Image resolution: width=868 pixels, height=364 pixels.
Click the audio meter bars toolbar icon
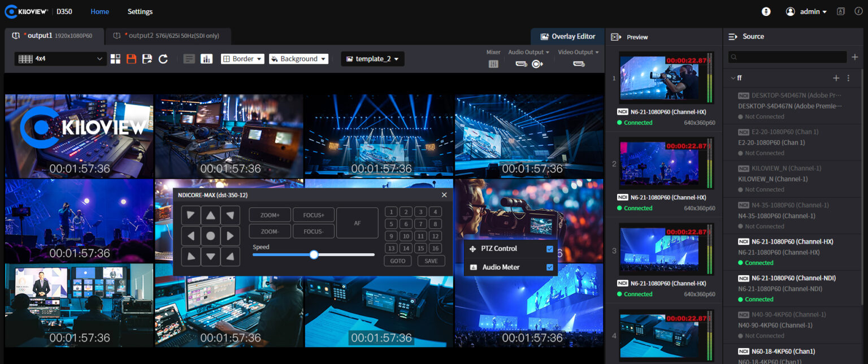[206, 59]
